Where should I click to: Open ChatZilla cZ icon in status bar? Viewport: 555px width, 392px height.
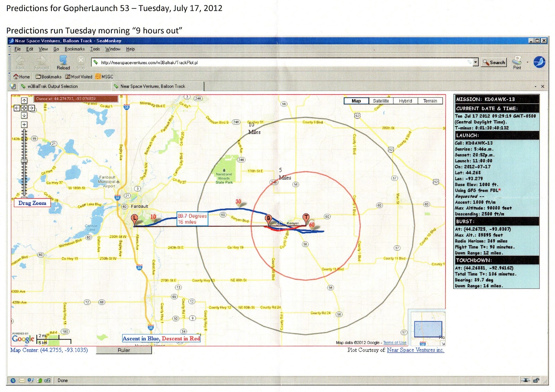click(x=48, y=380)
